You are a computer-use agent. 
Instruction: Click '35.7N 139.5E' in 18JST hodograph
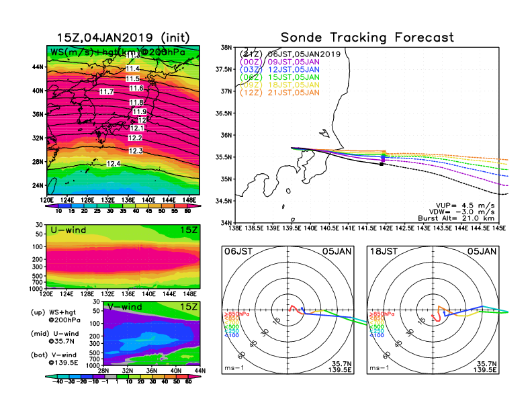pyautogui.click(x=485, y=367)
